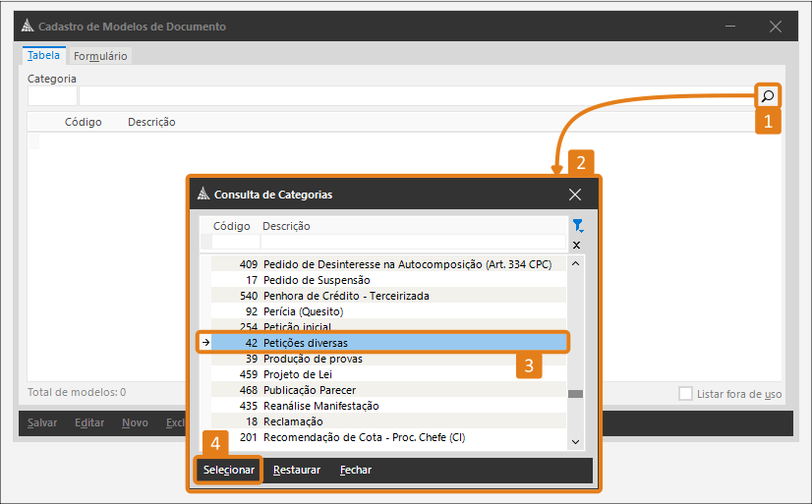This screenshot has width=812, height=504.
Task: Select the Produção de provas category
Action: tap(383, 359)
